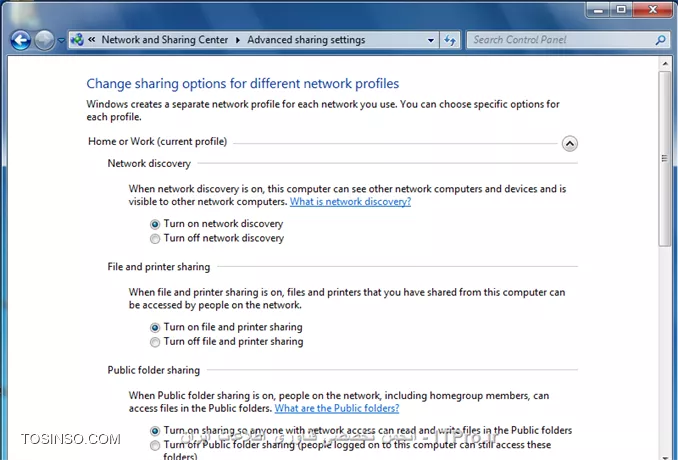678x460 pixels.
Task: Go back with the blue Back arrow
Action: coord(20,41)
